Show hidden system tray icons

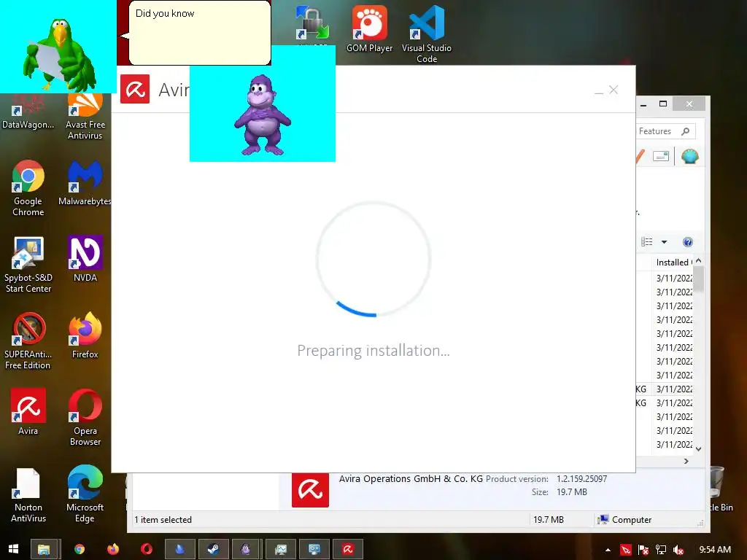(x=608, y=550)
